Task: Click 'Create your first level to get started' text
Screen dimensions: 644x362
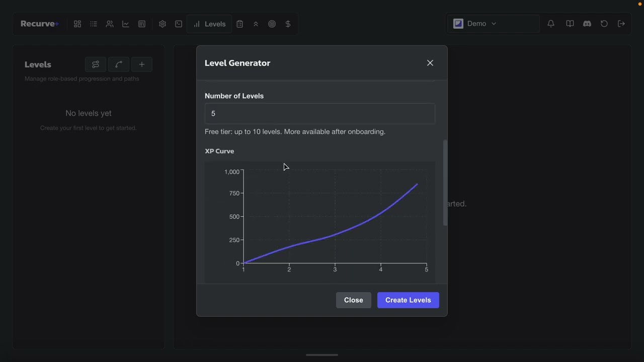Action: [89, 128]
